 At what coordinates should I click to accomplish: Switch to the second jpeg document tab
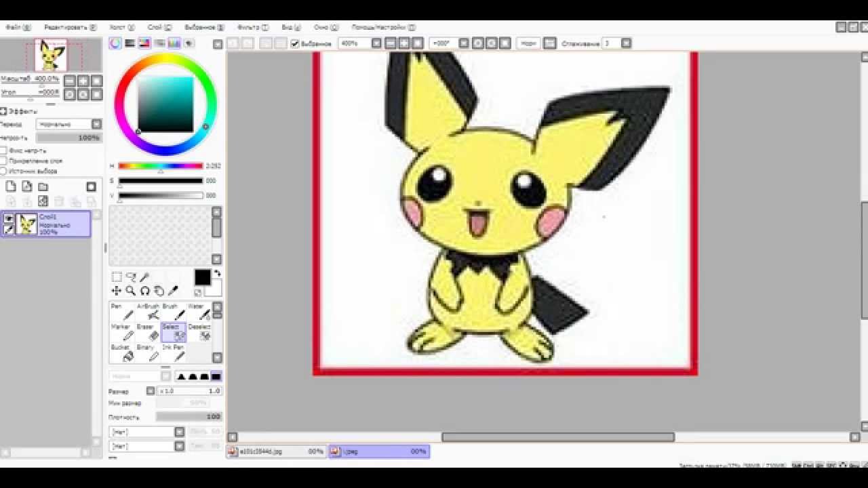[379, 451]
